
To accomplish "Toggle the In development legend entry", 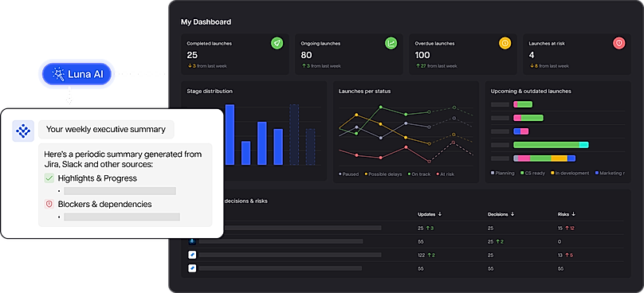I will [x=570, y=174].
